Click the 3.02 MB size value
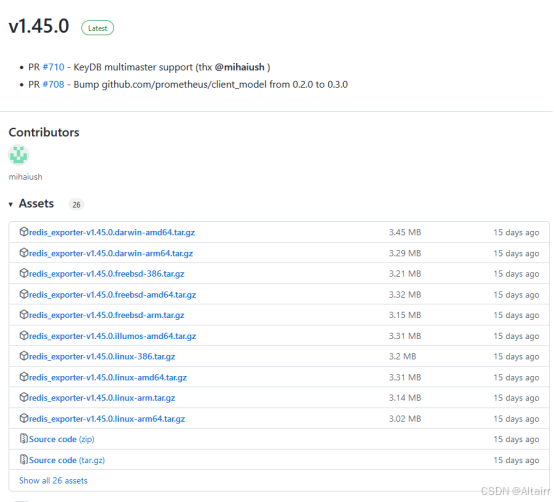Screen dimensions: 554x502 (405, 419)
